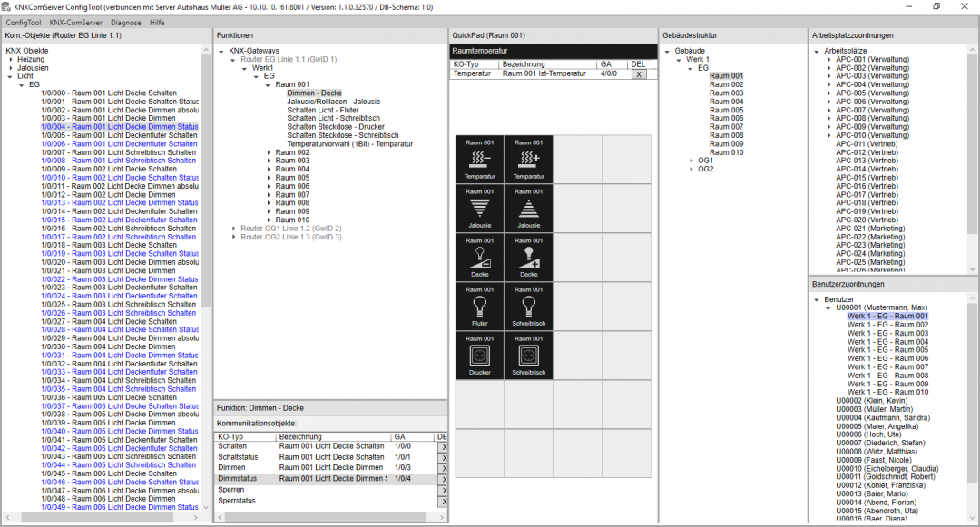Click the Temperatur increase tile in QuickPad
Viewport: 980px width, 527px height.
click(529, 160)
